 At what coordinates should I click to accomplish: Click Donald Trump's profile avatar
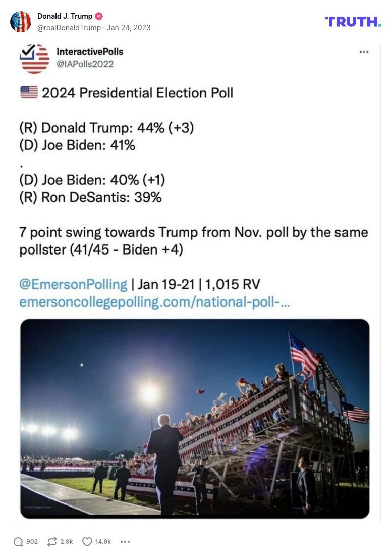21,22
